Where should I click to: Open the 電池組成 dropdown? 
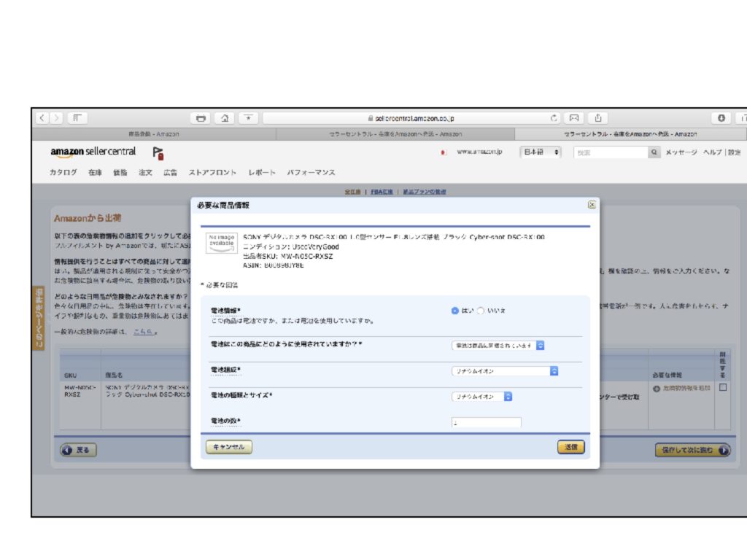pos(505,371)
